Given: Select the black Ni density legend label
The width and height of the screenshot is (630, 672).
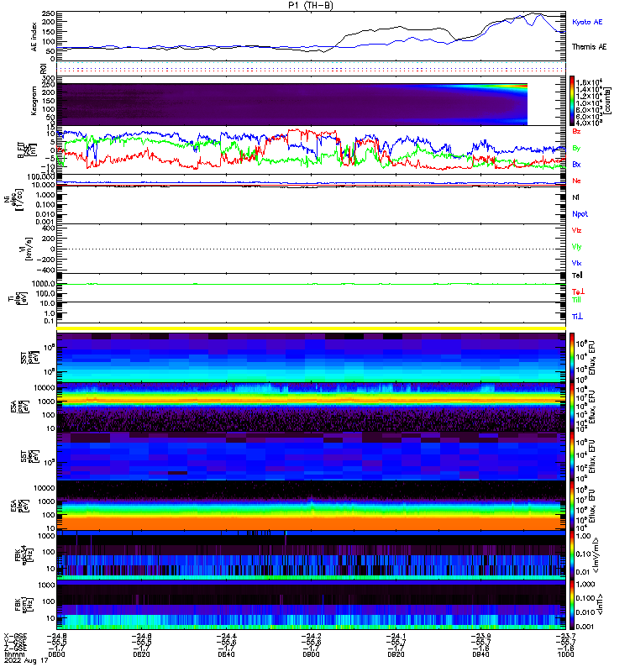Looking at the screenshot, I should point(575,197).
